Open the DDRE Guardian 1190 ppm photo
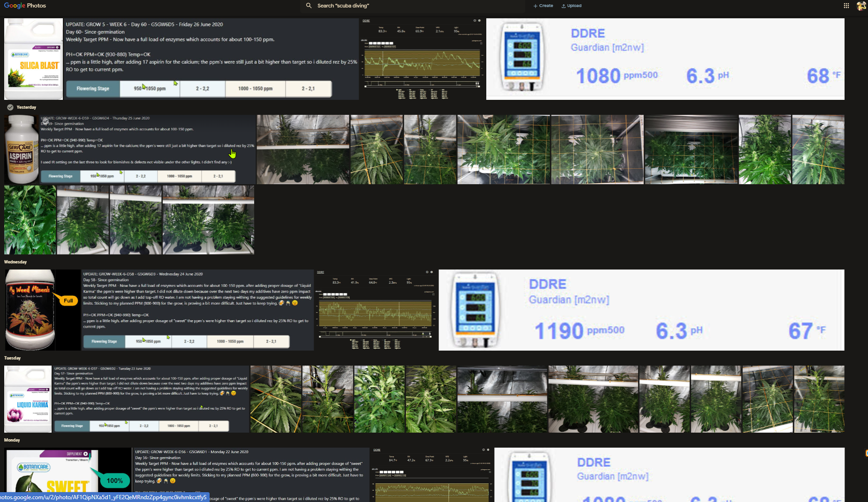Viewport: 868px width, 502px height. (642, 310)
